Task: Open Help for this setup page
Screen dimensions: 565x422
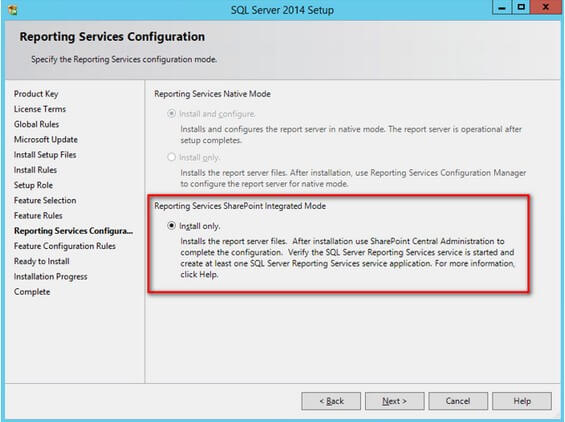Action: pyautogui.click(x=522, y=401)
